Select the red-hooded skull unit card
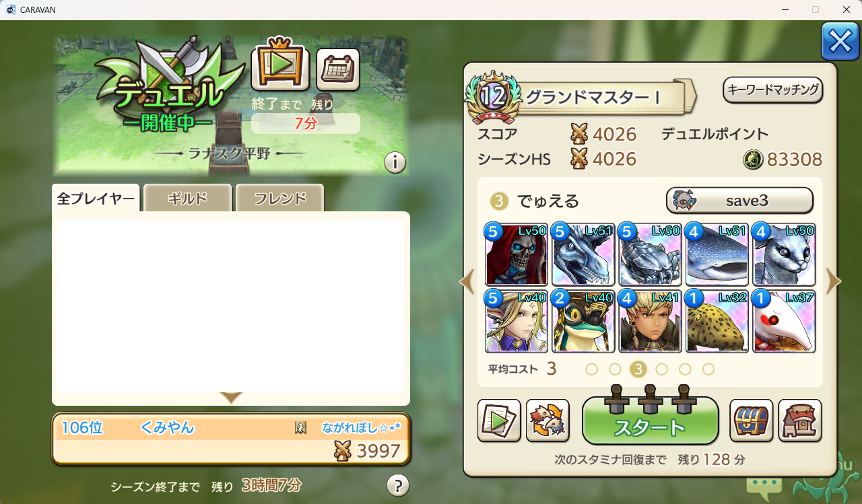This screenshot has height=504, width=862. (x=516, y=254)
